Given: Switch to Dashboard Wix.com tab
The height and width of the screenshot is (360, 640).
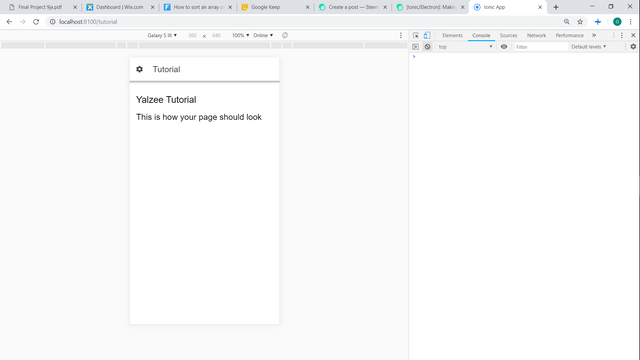Looking at the screenshot, I should (x=120, y=7).
